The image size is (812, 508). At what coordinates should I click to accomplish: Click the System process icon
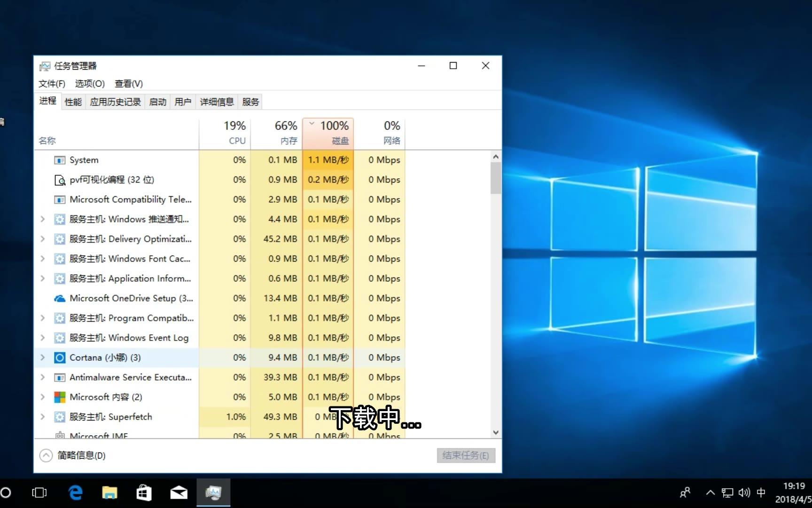(x=60, y=160)
